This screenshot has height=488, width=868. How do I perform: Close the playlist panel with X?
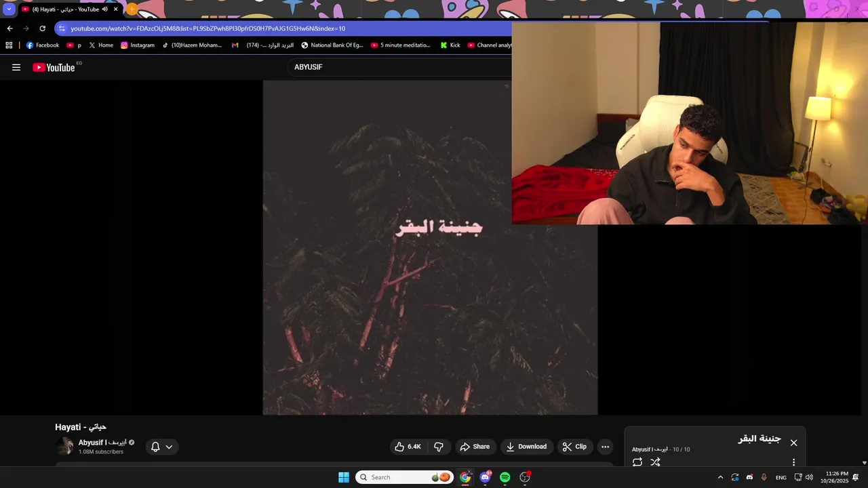793,443
